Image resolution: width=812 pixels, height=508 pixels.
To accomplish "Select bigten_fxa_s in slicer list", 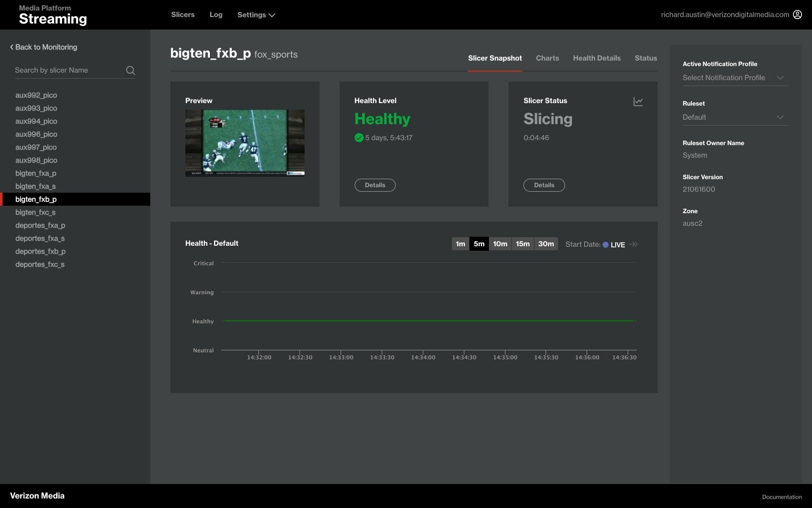I will pyautogui.click(x=36, y=186).
